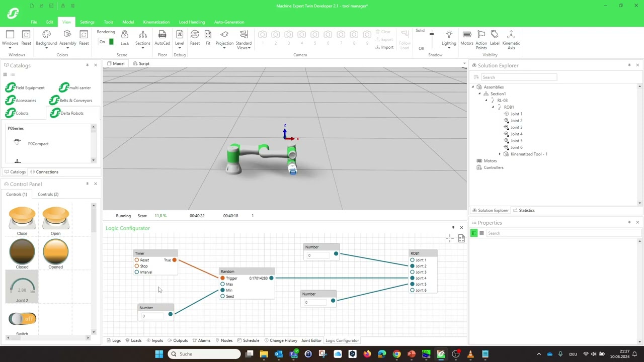Open the Lighting tool
Image resolution: width=644 pixels, height=362 pixels.
[449, 38]
